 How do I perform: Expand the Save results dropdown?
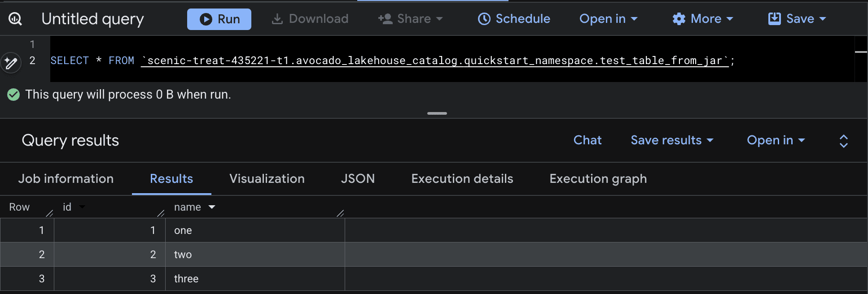click(x=672, y=140)
